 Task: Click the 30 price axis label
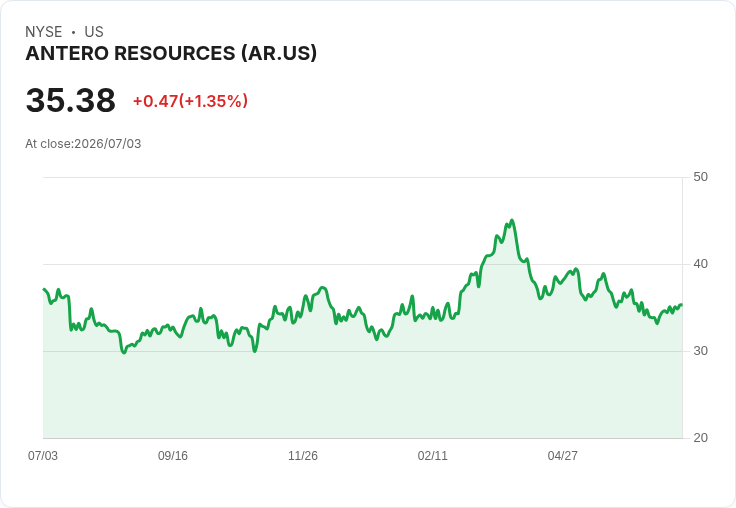700,351
